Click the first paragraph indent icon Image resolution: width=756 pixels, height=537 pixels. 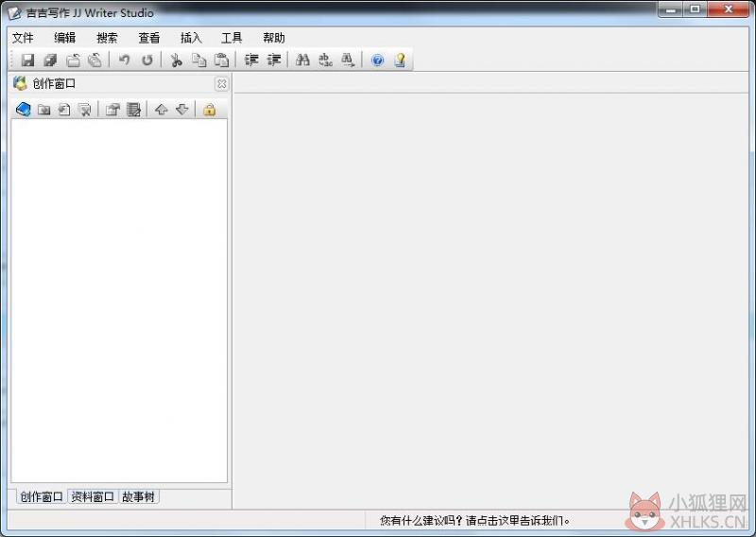click(251, 60)
